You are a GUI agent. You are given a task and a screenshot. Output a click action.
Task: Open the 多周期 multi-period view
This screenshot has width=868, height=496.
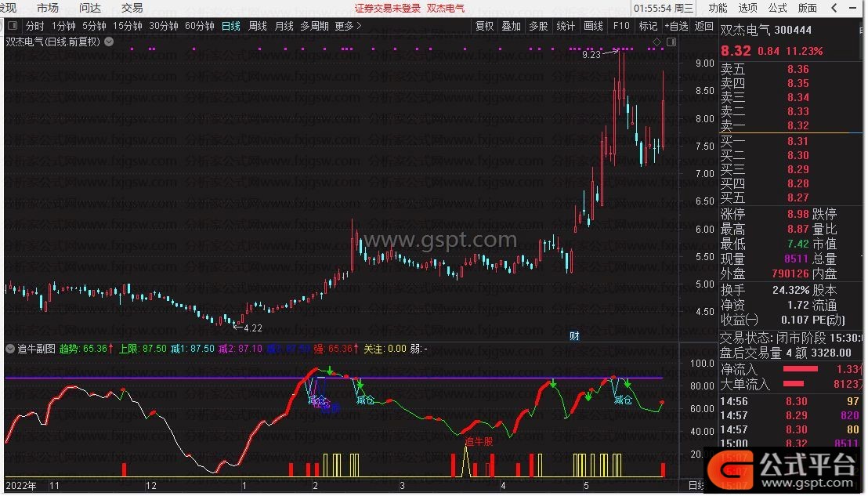(x=314, y=26)
